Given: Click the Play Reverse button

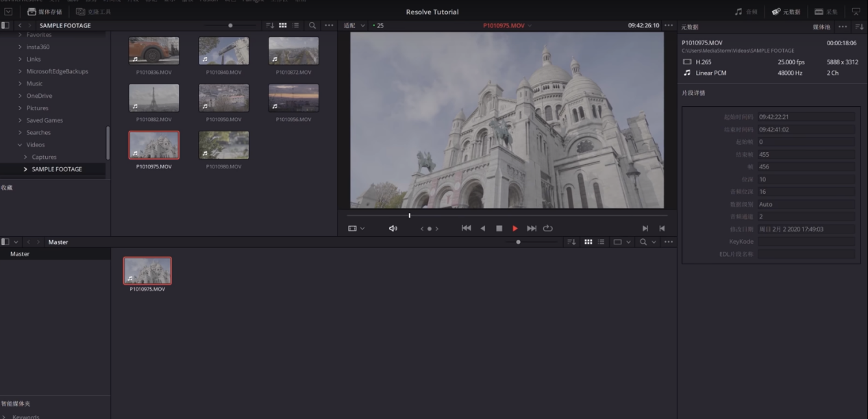Looking at the screenshot, I should (x=483, y=229).
